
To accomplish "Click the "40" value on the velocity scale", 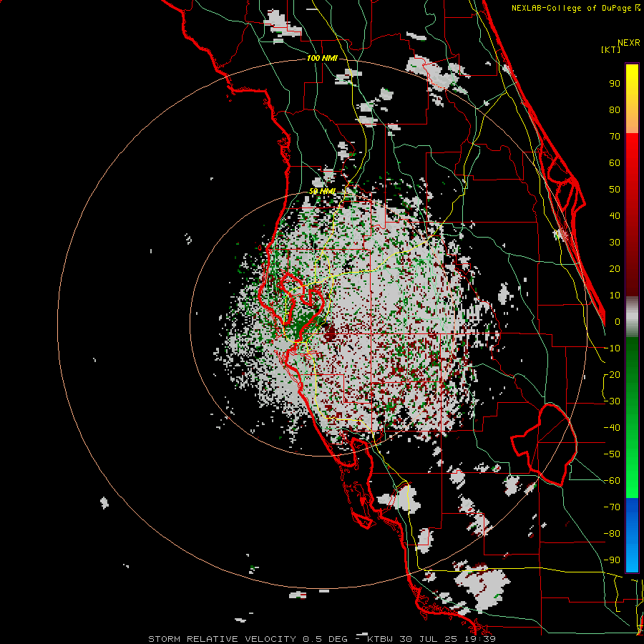I will (615, 215).
